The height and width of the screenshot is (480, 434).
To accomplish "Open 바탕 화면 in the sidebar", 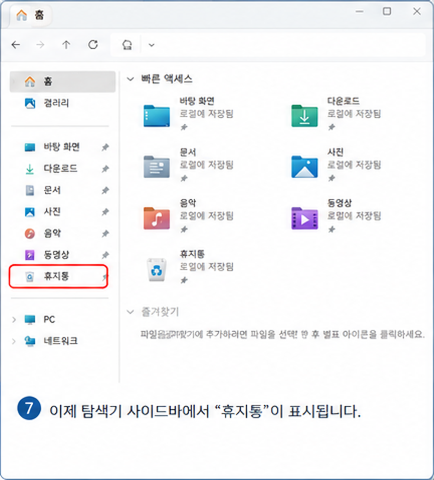I will [x=62, y=147].
